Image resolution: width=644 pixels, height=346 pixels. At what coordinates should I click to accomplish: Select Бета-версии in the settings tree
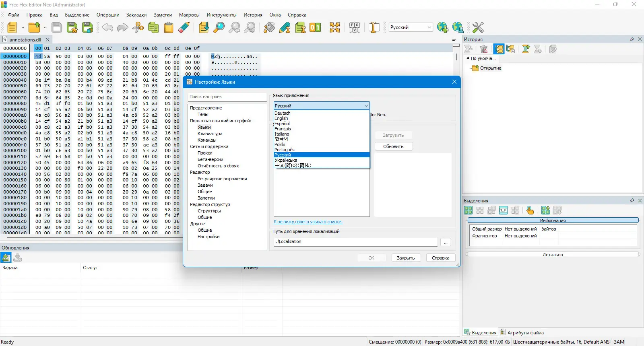coord(211,159)
